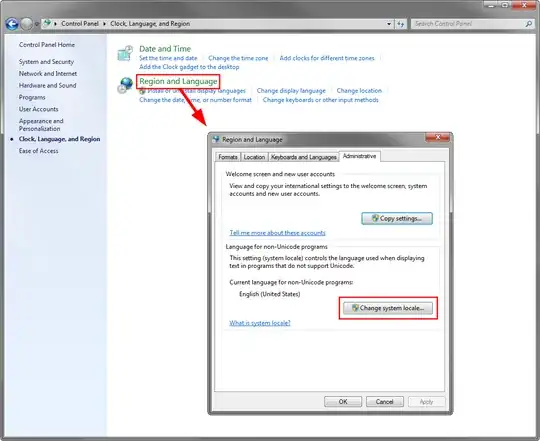
Task: Click the Region and Language globe icon
Action: point(125,85)
